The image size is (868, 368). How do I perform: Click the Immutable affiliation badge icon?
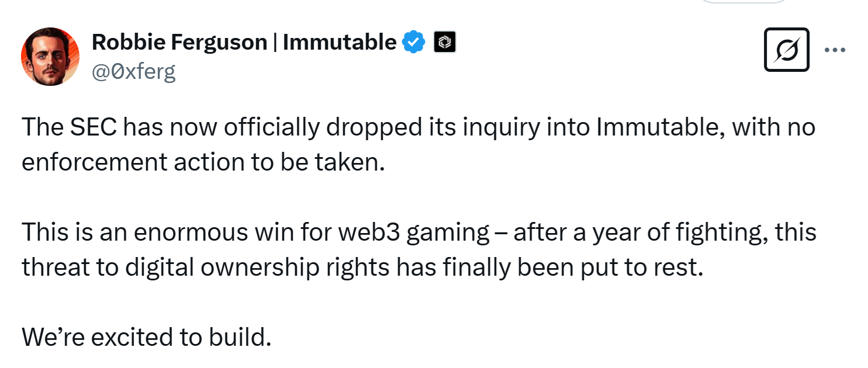pyautogui.click(x=445, y=43)
